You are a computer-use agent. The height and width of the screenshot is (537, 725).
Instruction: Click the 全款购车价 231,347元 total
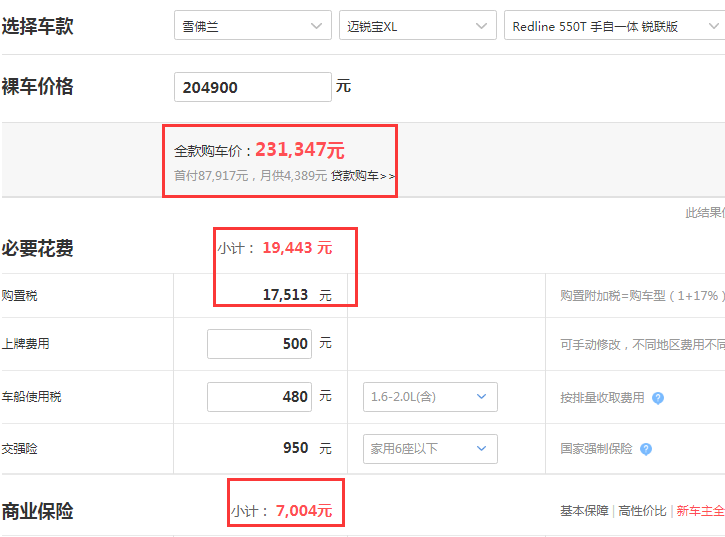[x=259, y=150]
